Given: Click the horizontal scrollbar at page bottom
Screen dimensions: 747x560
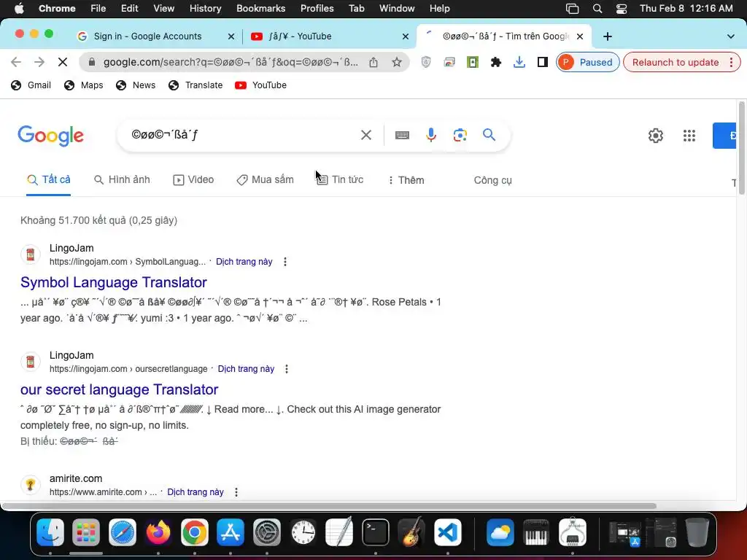Looking at the screenshot, I should click(329, 506).
